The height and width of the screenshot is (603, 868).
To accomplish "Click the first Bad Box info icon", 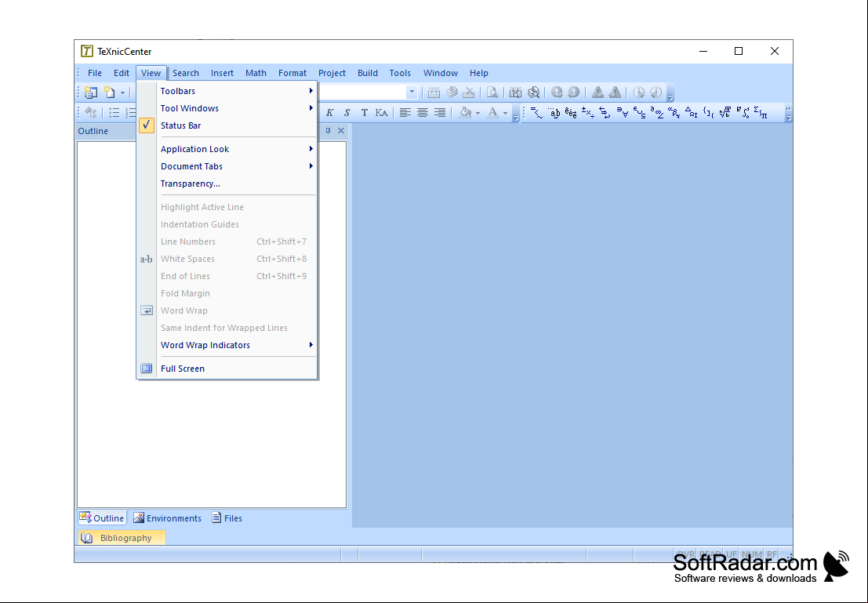I will 639,93.
